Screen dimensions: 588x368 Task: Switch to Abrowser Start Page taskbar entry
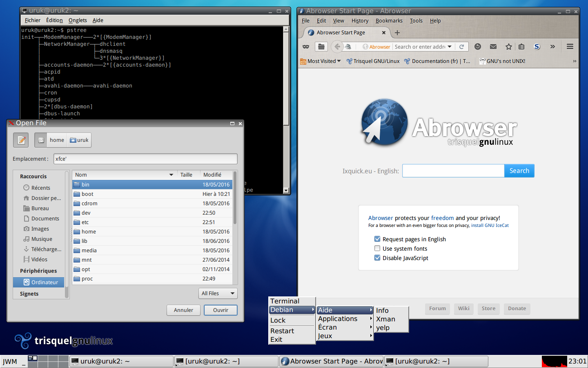[x=332, y=361]
